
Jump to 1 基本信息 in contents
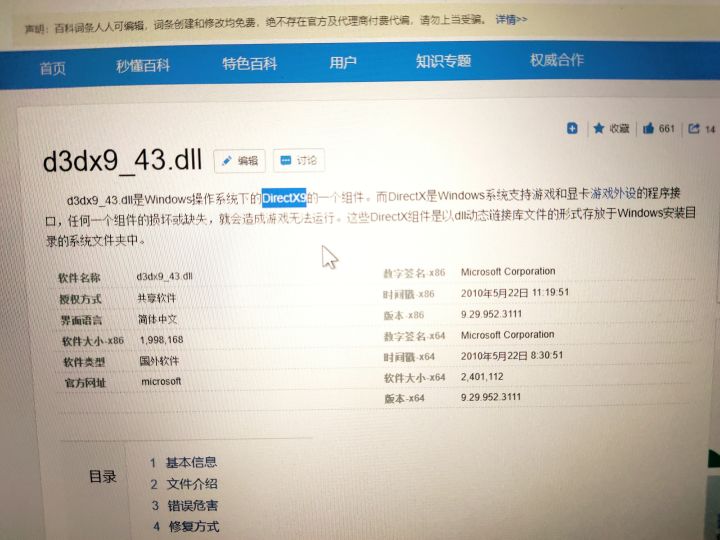coord(183,462)
